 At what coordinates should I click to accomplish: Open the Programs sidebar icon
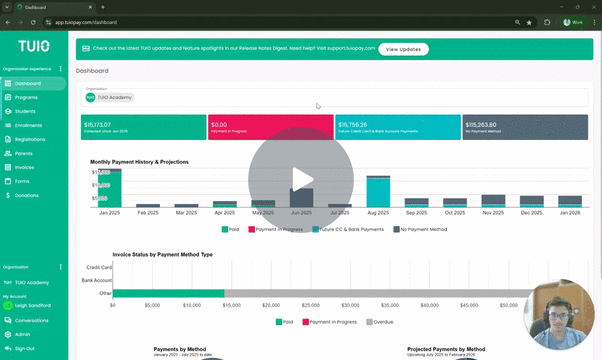tap(8, 97)
